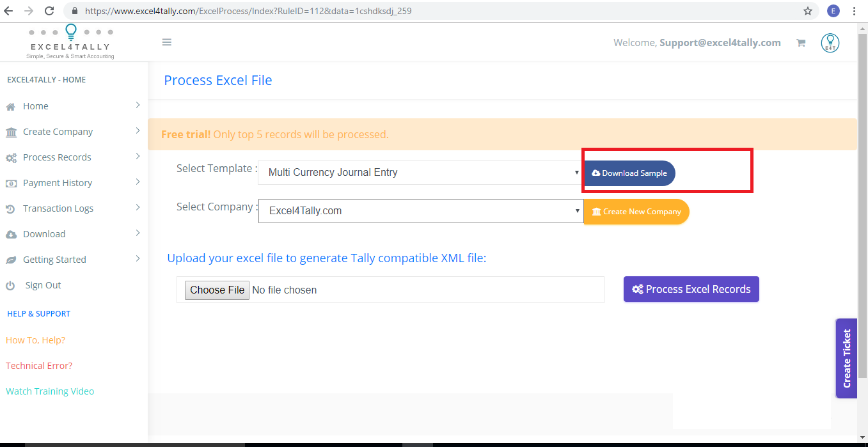Expand the Create Company chevron

138,131
